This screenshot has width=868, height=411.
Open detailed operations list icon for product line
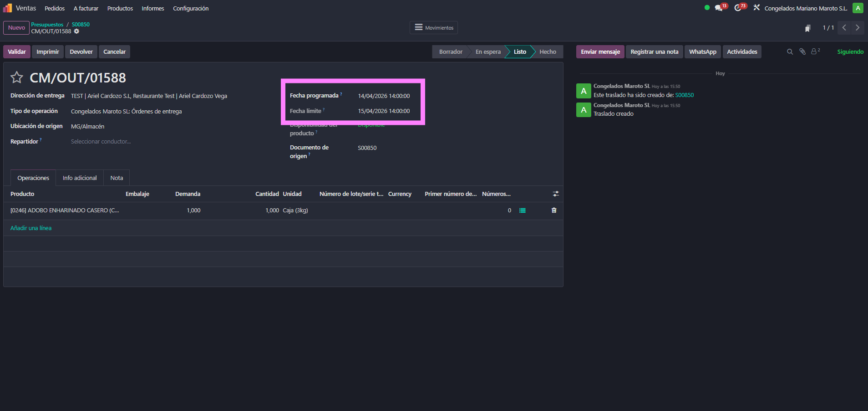click(523, 211)
